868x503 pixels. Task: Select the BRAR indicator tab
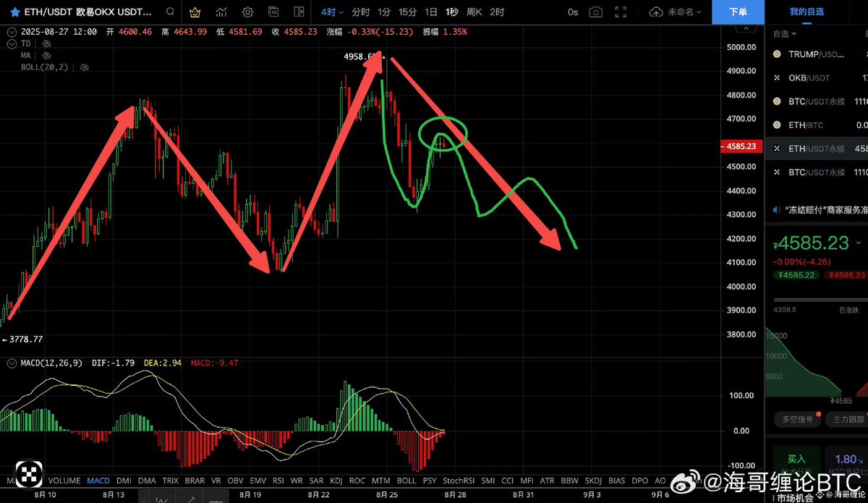(x=195, y=481)
